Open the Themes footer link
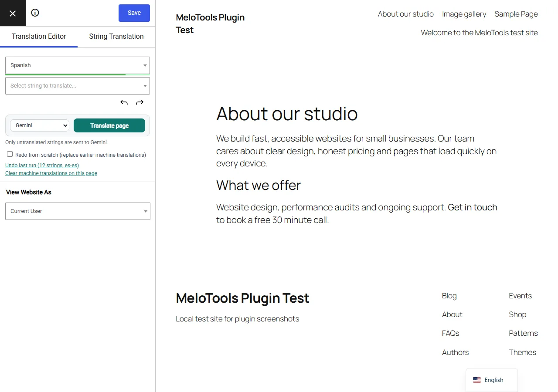 tap(522, 352)
